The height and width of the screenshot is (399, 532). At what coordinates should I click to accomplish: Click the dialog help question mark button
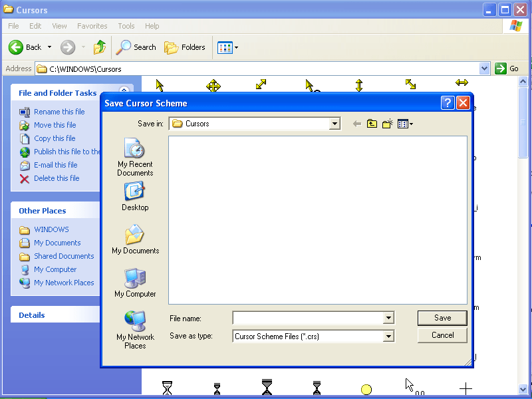click(x=447, y=102)
